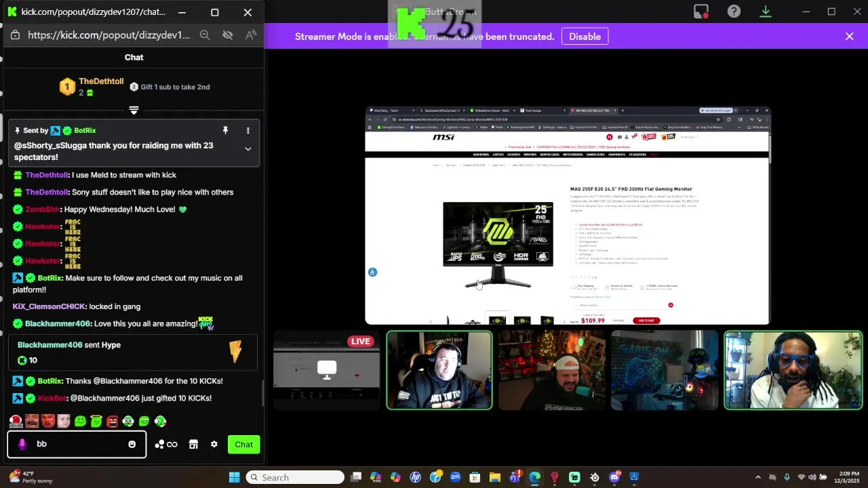Click KiX_ClemsonCHICK username in chat

[x=48, y=306]
